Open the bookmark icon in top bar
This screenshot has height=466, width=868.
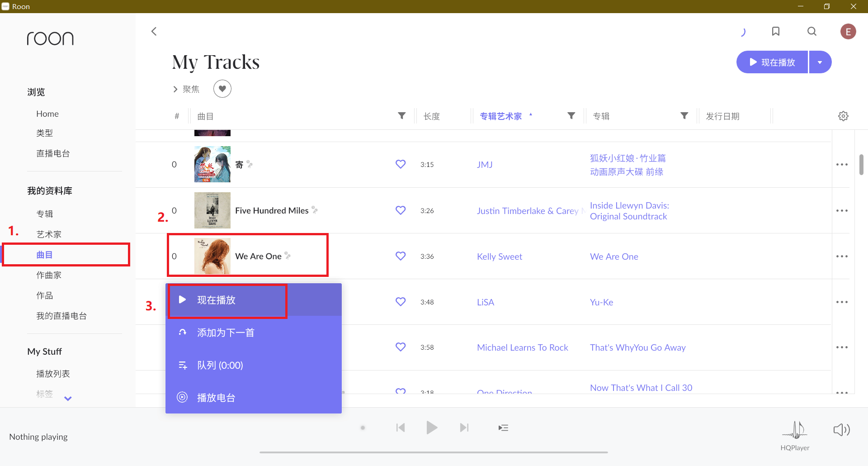click(x=776, y=31)
